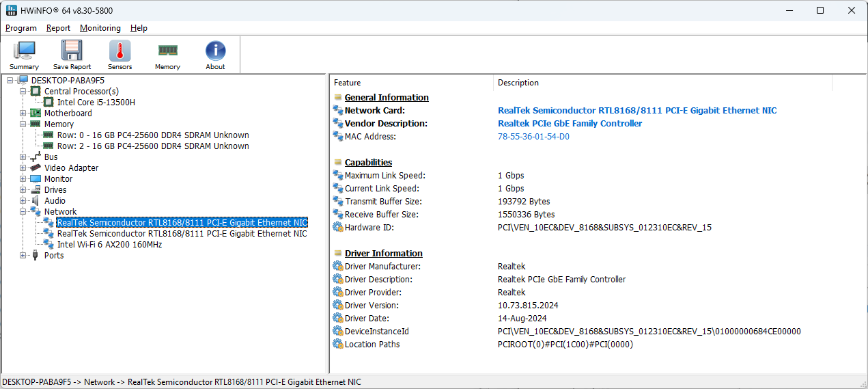This screenshot has height=389, width=868.
Task: Expand the Bus tree node
Action: (23, 157)
